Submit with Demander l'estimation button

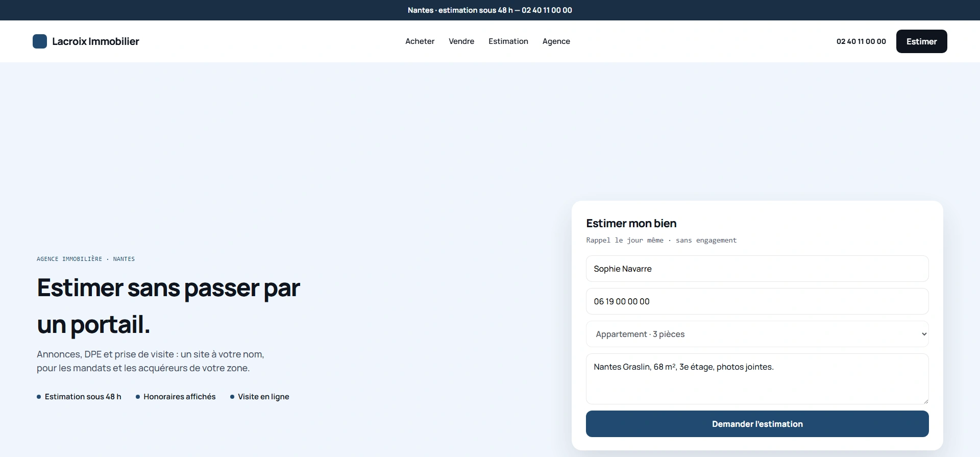pyautogui.click(x=757, y=424)
